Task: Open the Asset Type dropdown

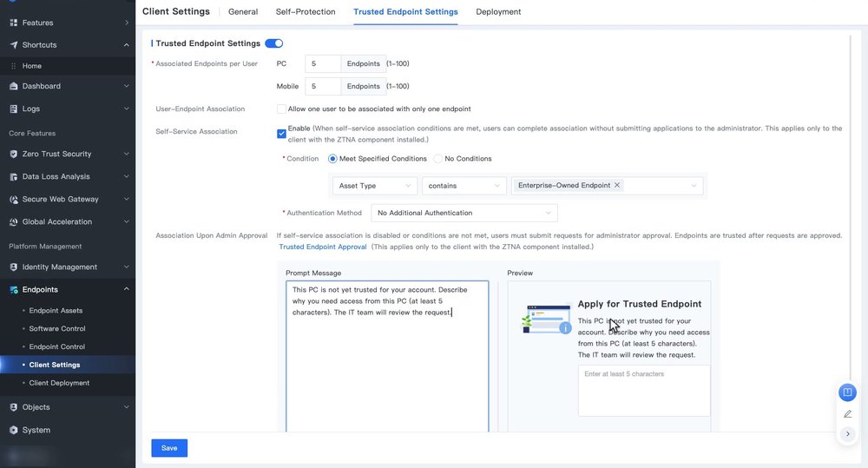Action: point(375,186)
